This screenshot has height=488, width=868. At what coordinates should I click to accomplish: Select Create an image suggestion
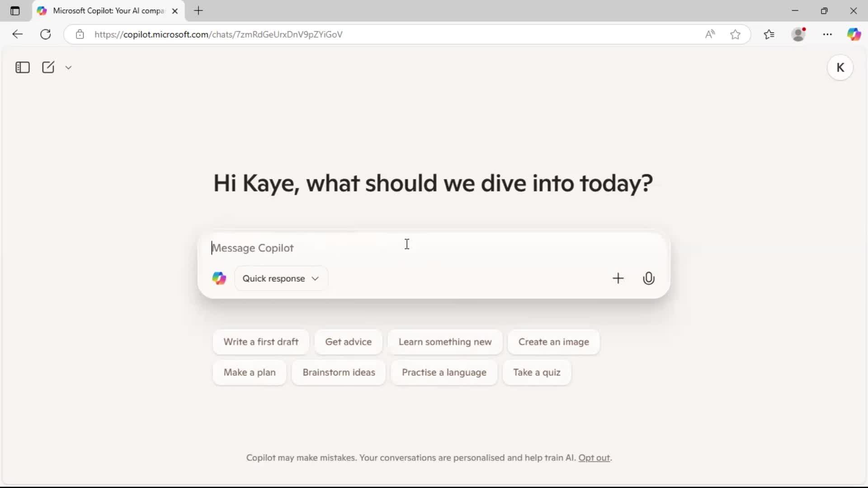pyautogui.click(x=553, y=342)
